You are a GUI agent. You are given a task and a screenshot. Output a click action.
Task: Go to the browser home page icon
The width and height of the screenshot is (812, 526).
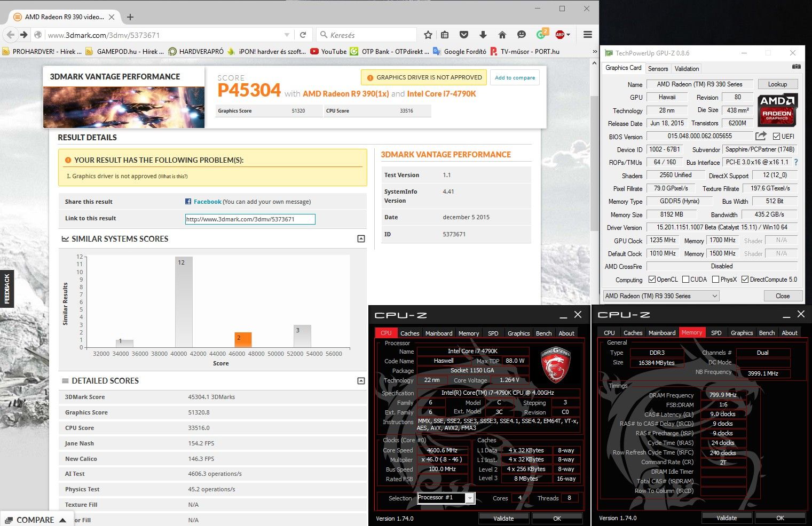pos(502,35)
